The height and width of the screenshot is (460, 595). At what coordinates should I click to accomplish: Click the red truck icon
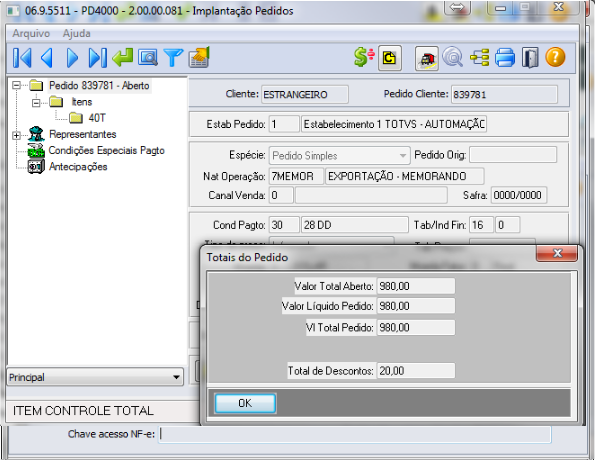pos(427,58)
